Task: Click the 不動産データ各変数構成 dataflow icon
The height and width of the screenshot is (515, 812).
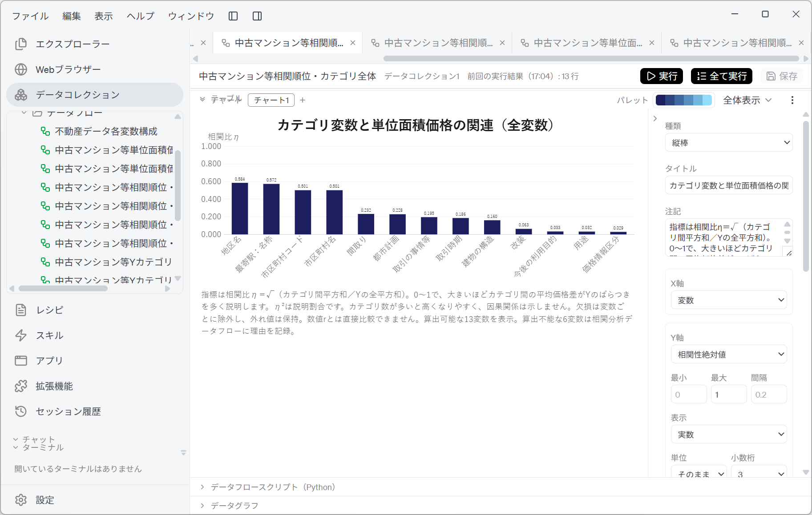Action: [45, 131]
